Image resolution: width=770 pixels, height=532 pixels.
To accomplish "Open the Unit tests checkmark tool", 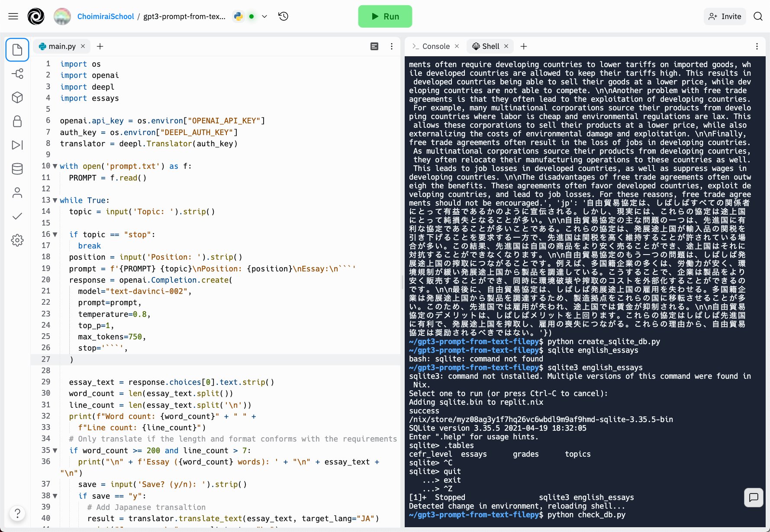I will click(17, 216).
